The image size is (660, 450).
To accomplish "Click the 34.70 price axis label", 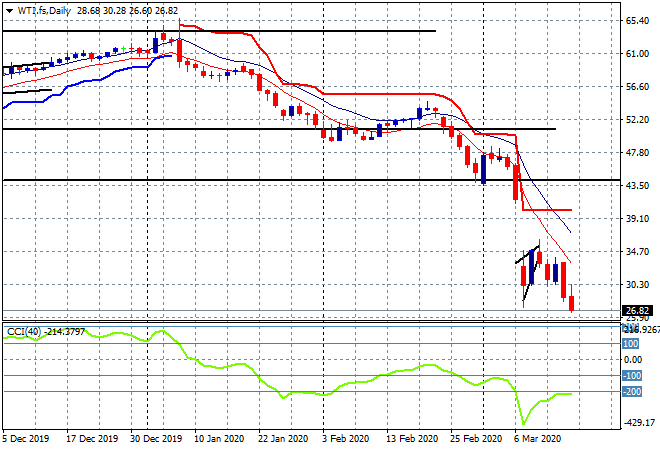I will [x=640, y=252].
